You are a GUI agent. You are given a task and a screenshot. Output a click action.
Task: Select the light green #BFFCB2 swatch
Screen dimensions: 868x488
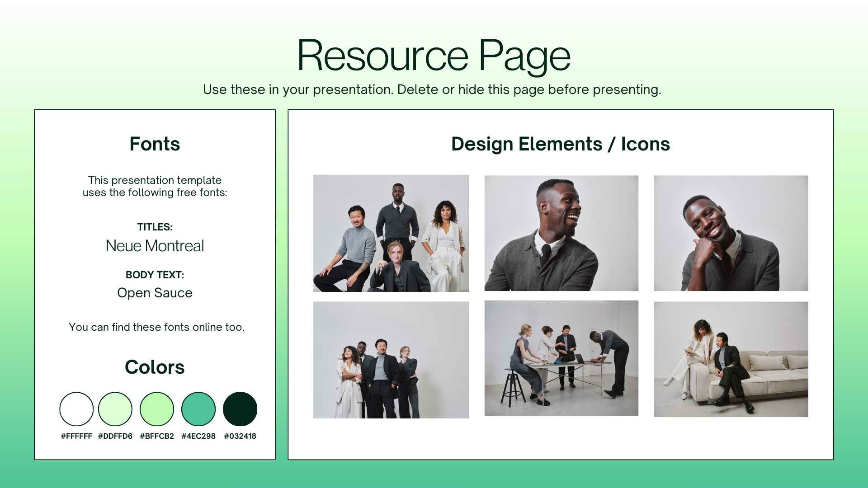coord(157,409)
